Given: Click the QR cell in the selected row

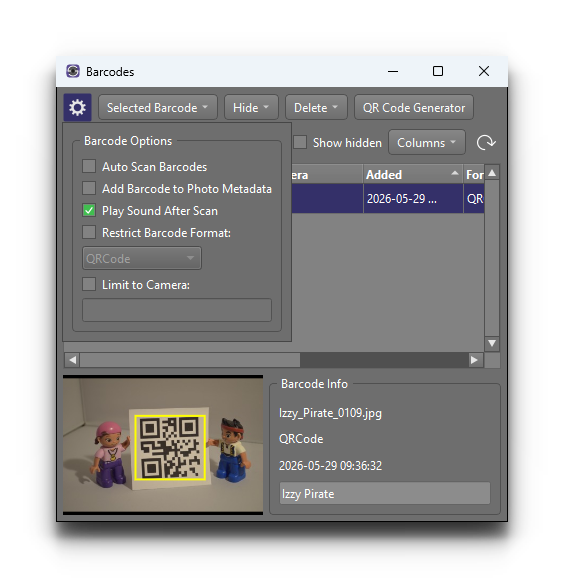Looking at the screenshot, I should click(x=474, y=199).
